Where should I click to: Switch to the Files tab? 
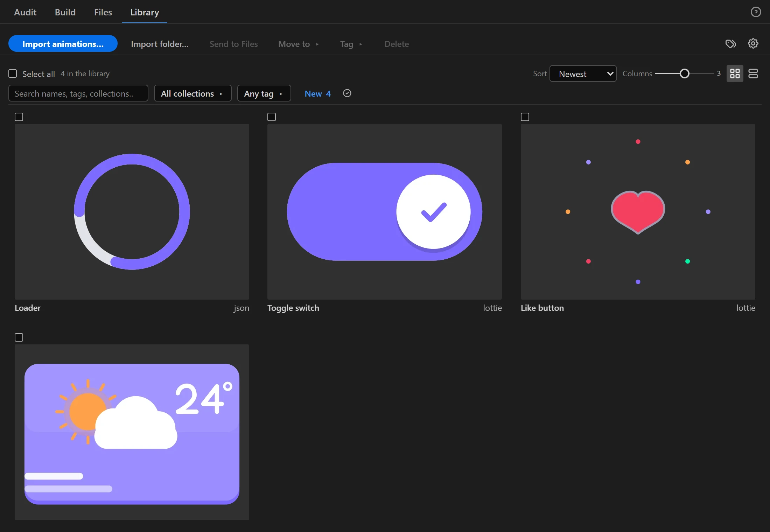pos(103,12)
